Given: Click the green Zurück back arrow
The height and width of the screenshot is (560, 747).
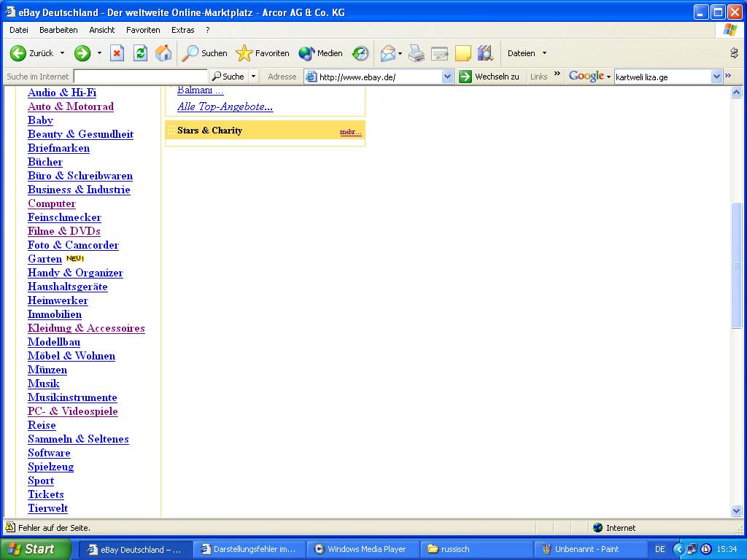Looking at the screenshot, I should click(x=18, y=52).
